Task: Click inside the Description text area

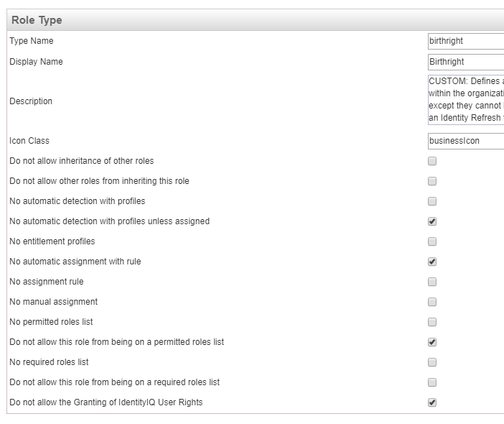Action: click(465, 99)
